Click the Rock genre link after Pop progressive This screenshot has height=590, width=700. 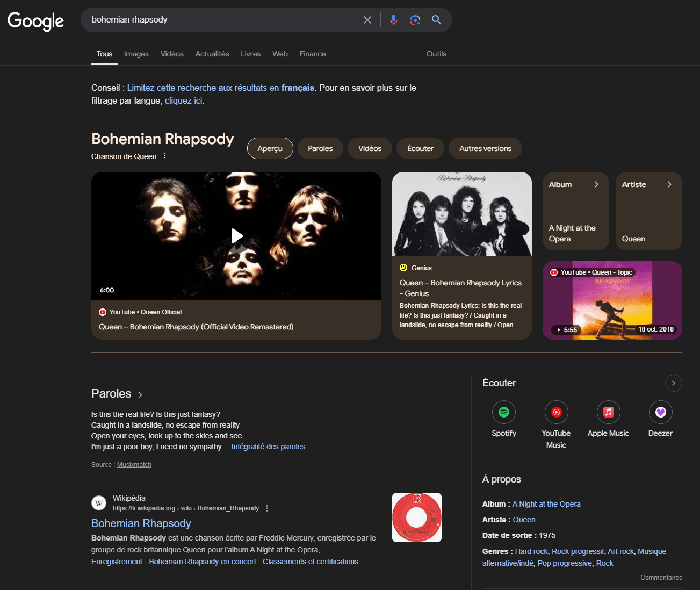point(604,563)
